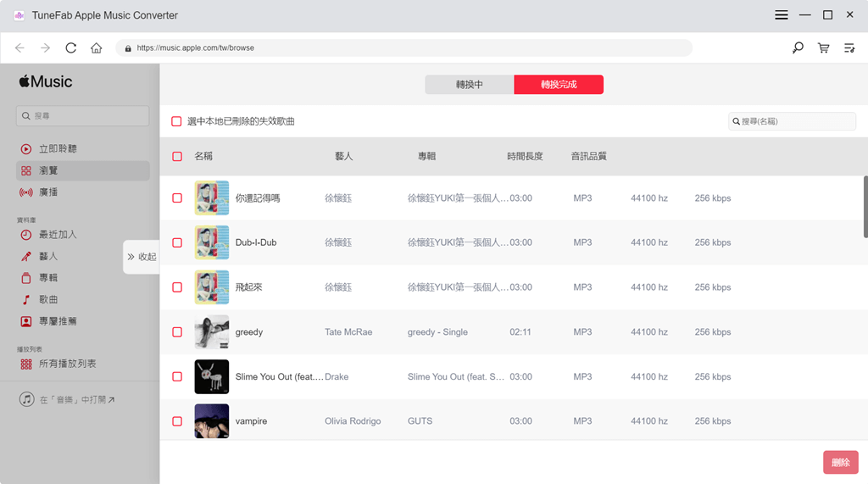Image resolution: width=868 pixels, height=484 pixels.
Task: Click 在「音樂」中打開 link
Action: [x=67, y=399]
